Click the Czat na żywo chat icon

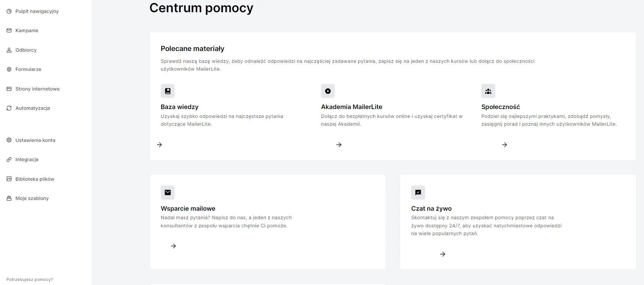418,192
